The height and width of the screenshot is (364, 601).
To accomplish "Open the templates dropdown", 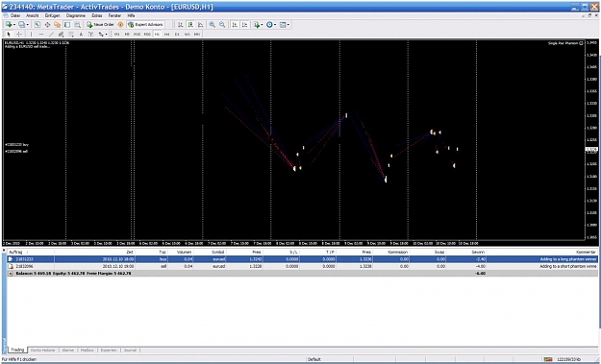I will pyautogui.click(x=284, y=25).
